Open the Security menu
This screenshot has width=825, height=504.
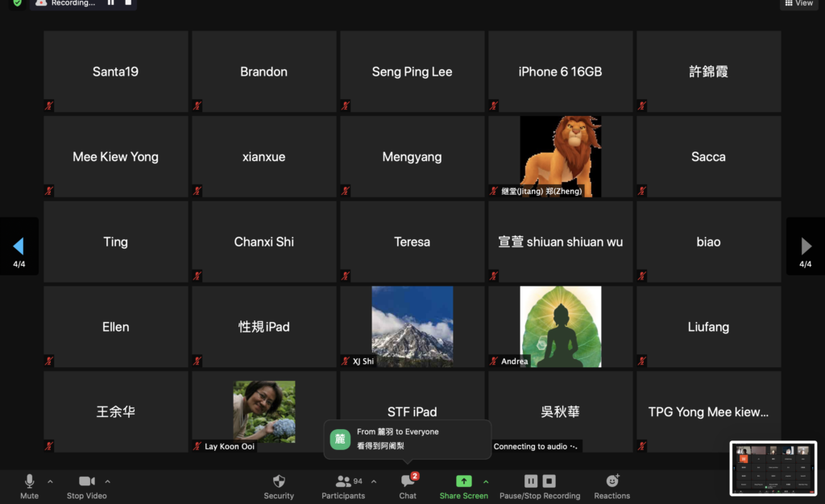(279, 486)
